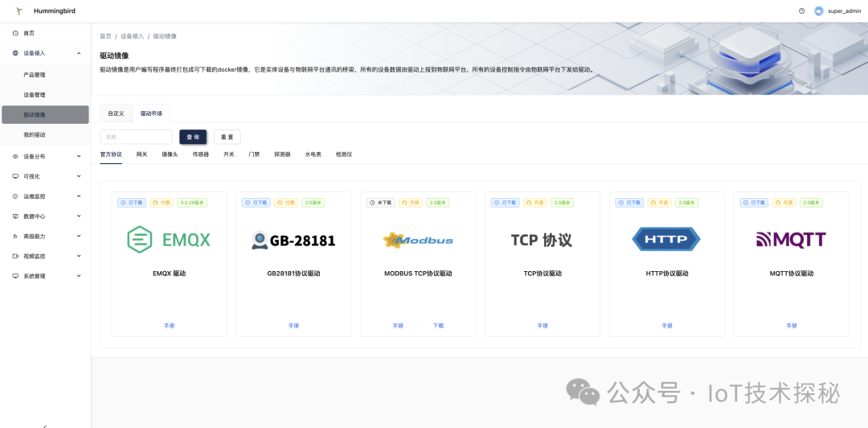Viewport: 868px width, 428px height.
Task: Expand the 设备分布 menu chevron
Action: point(79,156)
